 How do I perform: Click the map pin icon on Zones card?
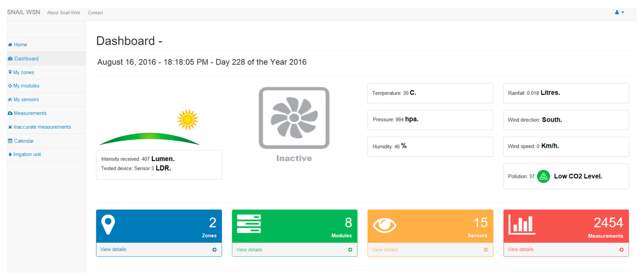tap(108, 224)
